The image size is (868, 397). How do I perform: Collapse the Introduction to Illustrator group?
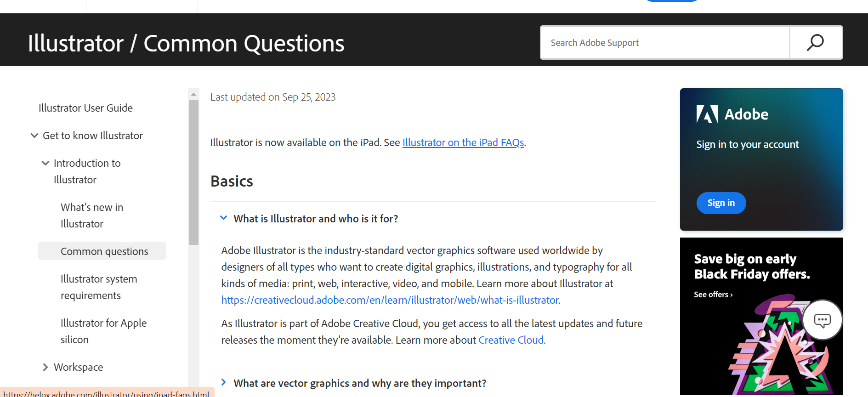pos(45,163)
